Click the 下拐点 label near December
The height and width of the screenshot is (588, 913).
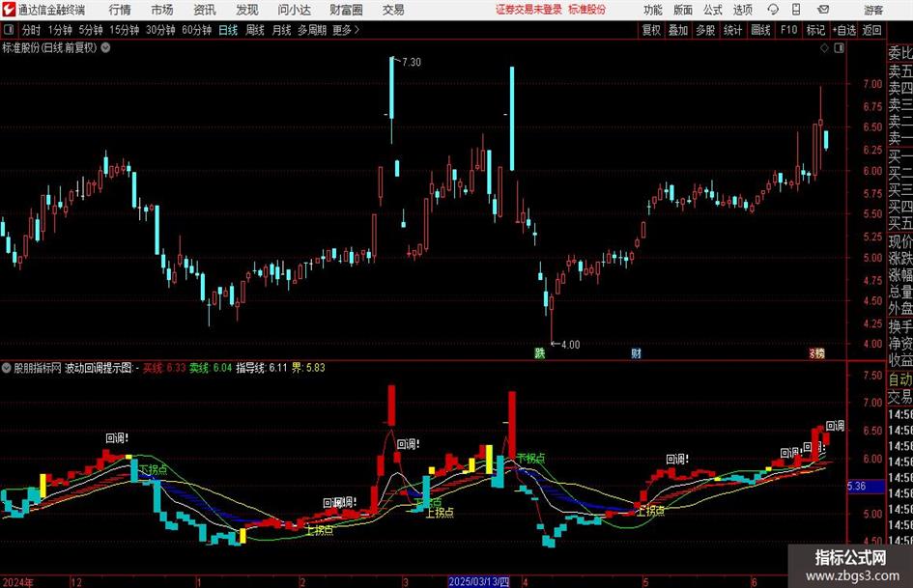click(154, 469)
